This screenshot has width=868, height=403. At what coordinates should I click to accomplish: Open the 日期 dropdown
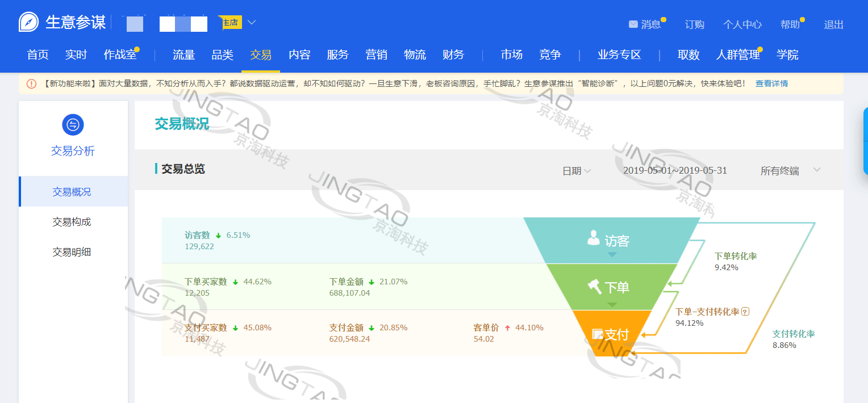[577, 171]
